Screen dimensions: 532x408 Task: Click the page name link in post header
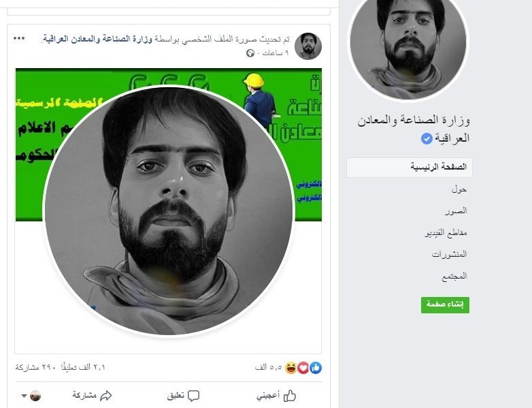pos(97,39)
